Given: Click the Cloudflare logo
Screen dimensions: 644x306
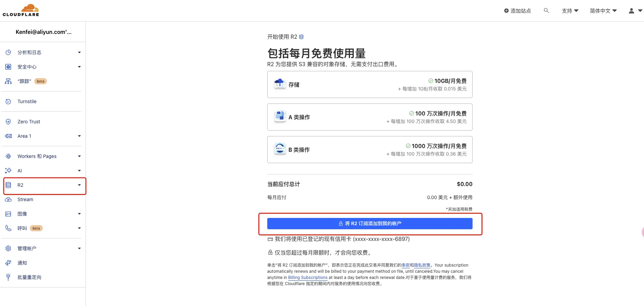Looking at the screenshot, I should [21, 10].
